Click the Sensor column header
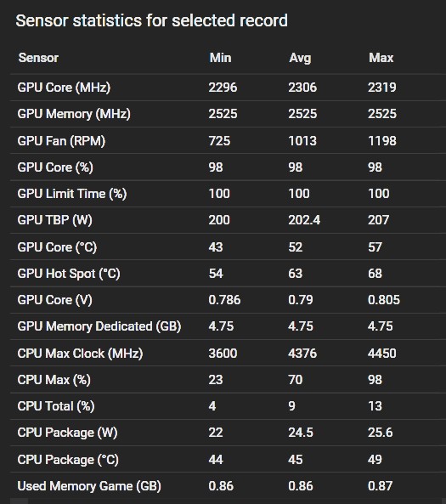Viewport: 446px width, 504px height. [38, 58]
